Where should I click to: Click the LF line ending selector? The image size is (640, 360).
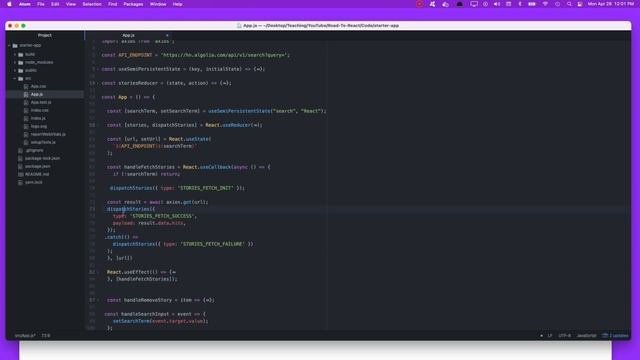[x=550, y=336]
